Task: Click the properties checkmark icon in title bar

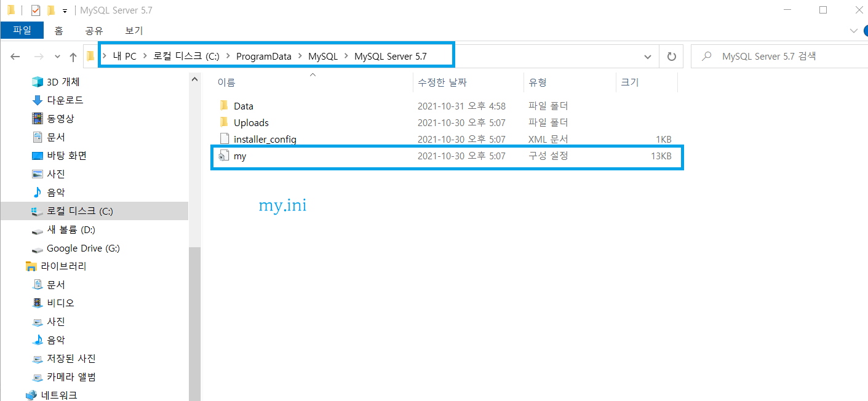Action: click(36, 10)
